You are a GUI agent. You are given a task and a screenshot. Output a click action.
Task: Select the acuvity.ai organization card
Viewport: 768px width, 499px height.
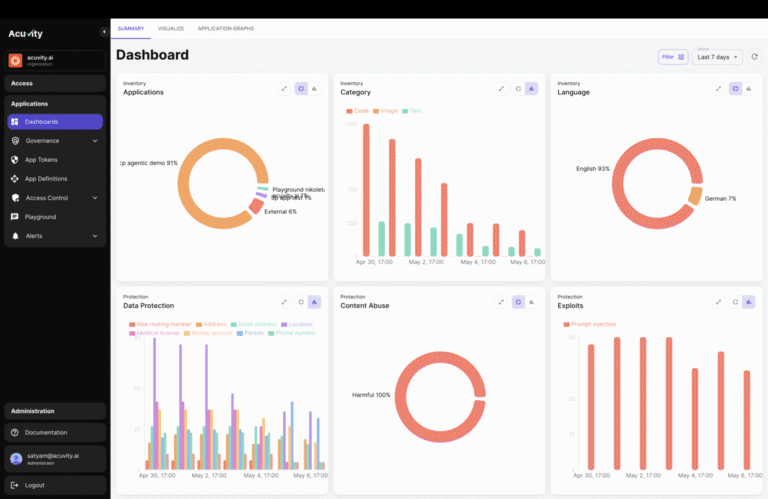pyautogui.click(x=53, y=61)
